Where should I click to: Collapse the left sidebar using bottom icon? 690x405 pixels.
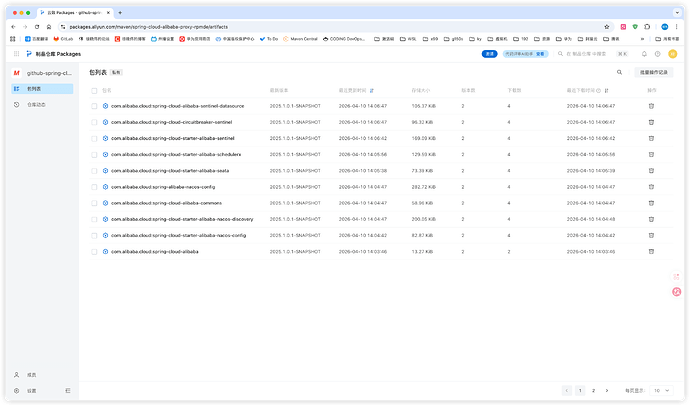(68, 390)
